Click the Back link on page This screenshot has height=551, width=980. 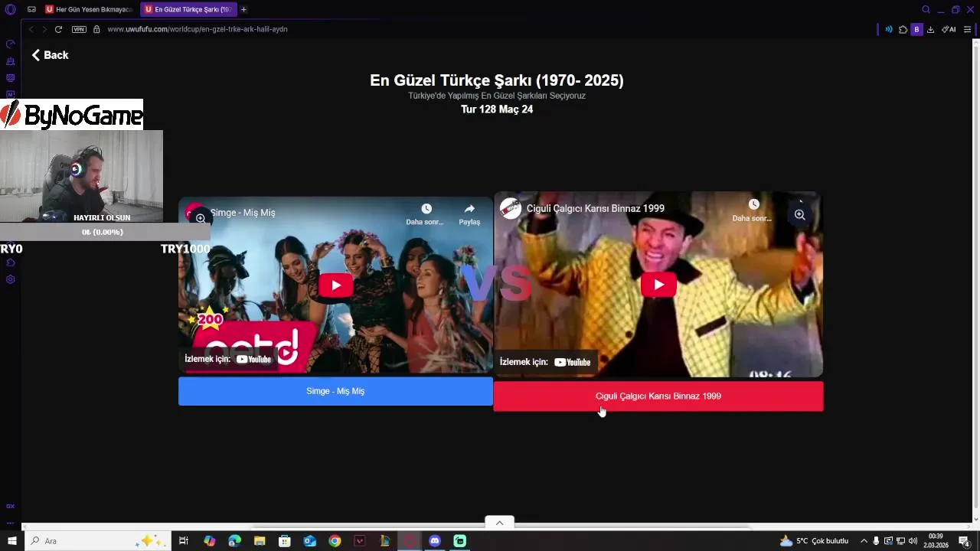click(x=50, y=55)
